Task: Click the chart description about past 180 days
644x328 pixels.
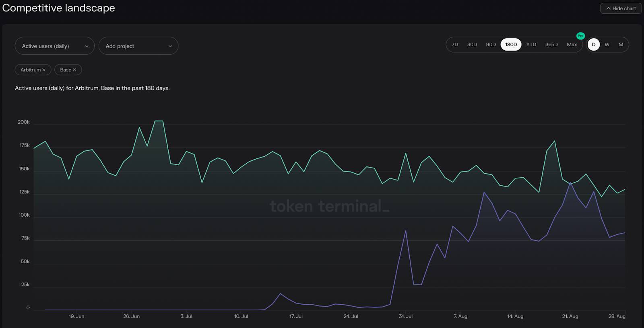Action: pyautogui.click(x=92, y=88)
